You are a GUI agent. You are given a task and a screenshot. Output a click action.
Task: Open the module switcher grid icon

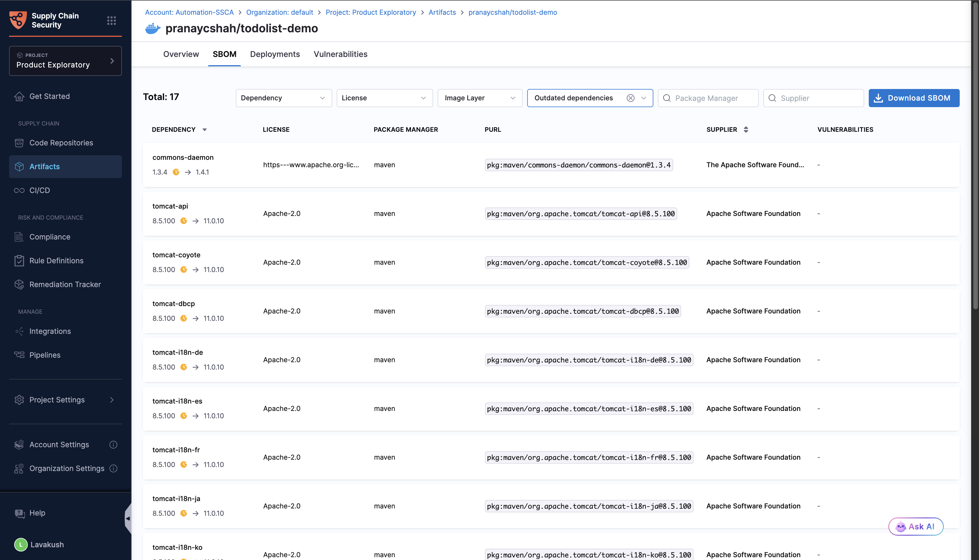point(111,20)
